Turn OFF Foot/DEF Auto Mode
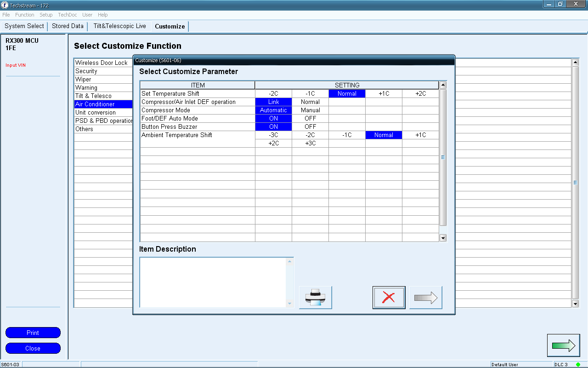This screenshot has width=588, height=368. coord(310,119)
